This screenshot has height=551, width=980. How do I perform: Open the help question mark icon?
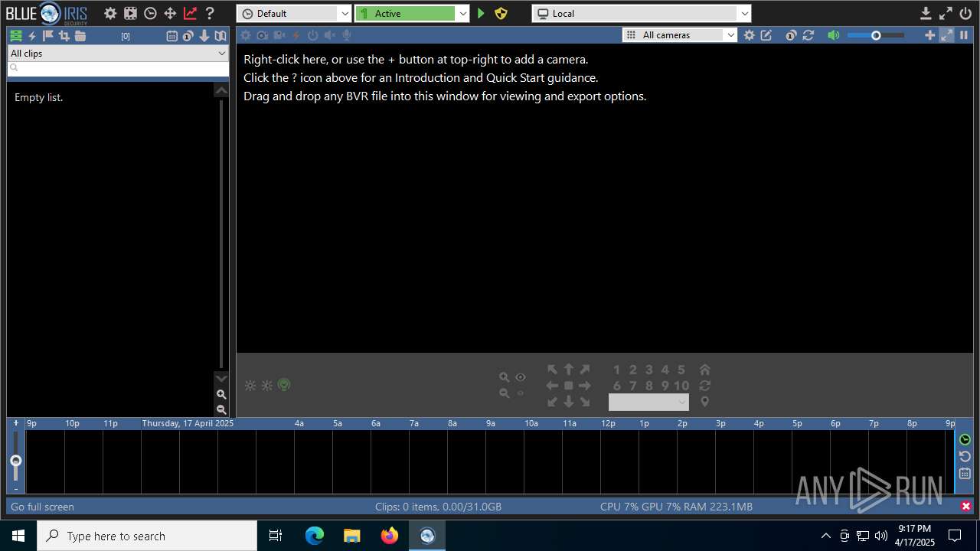click(x=210, y=13)
